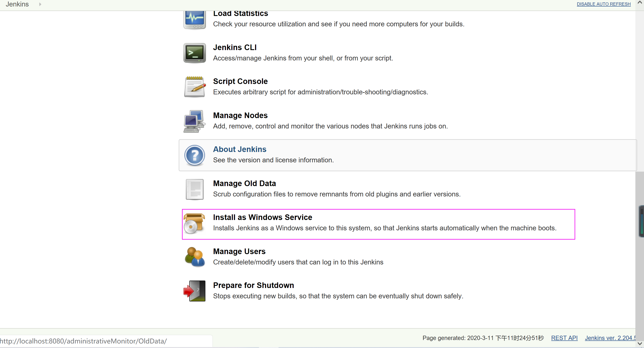The width and height of the screenshot is (644, 348).
Task: Click the 'Page generated: 2020-3-11' timestamp
Action: point(483,338)
